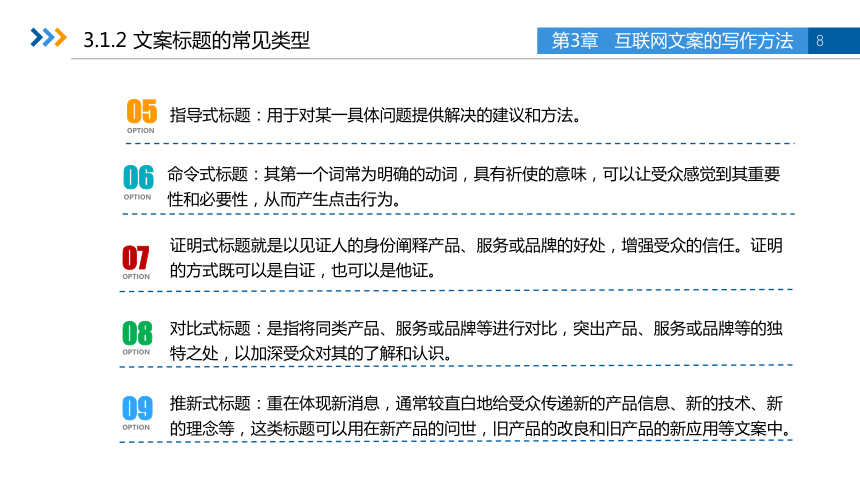Click the teal 06 option number
860x484 pixels.
tap(138, 177)
